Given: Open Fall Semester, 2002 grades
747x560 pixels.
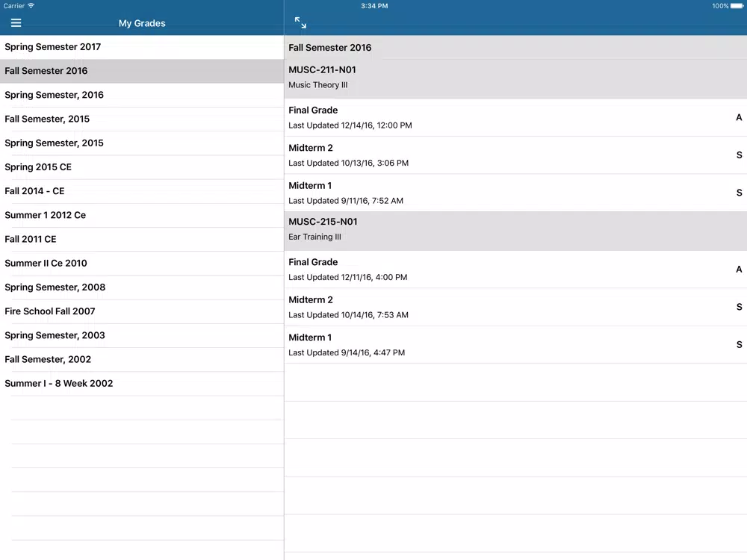Looking at the screenshot, I should click(x=142, y=360).
